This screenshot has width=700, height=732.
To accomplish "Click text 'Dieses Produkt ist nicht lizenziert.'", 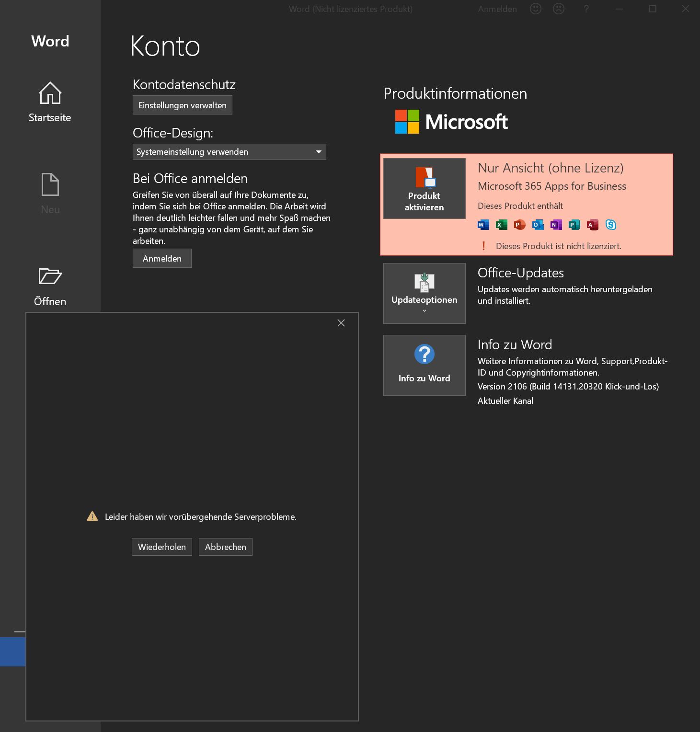I will (559, 246).
